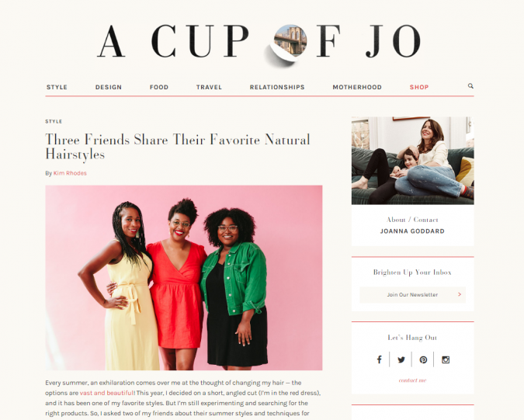Open the Instagram icon link

(446, 360)
